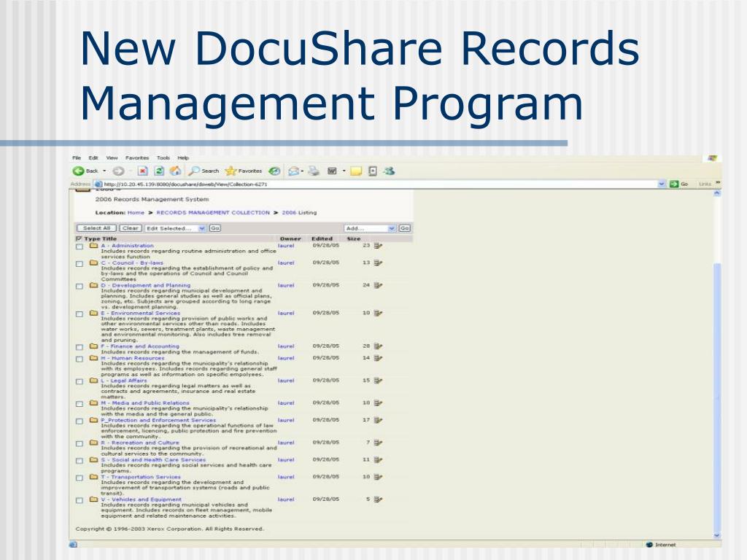Open properties icon for A - Administration row
The height and width of the screenshot is (560, 747).
379,246
